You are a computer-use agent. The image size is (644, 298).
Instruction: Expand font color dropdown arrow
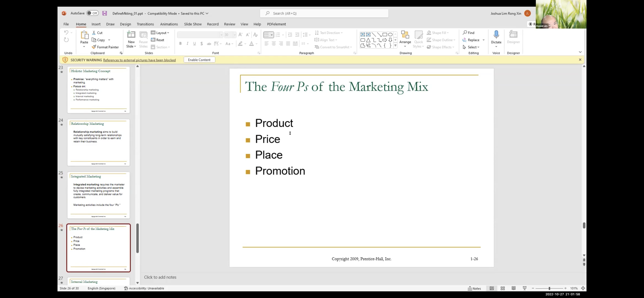click(x=257, y=44)
